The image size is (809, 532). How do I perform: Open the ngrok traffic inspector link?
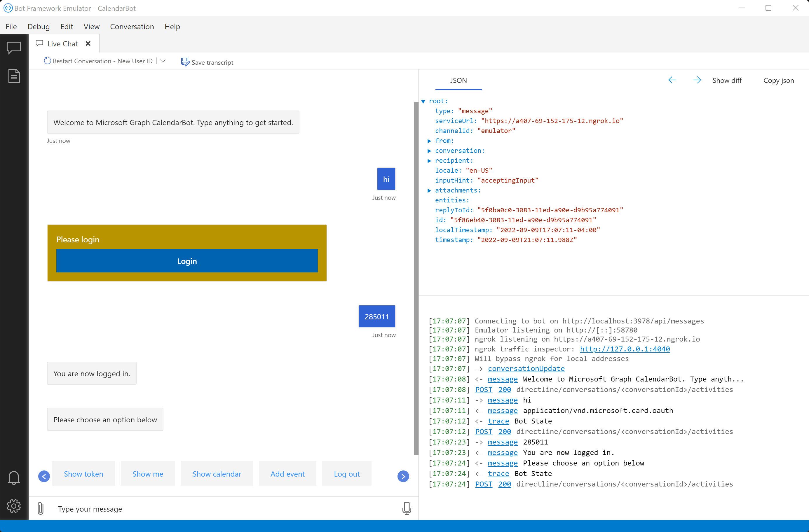pyautogui.click(x=625, y=349)
